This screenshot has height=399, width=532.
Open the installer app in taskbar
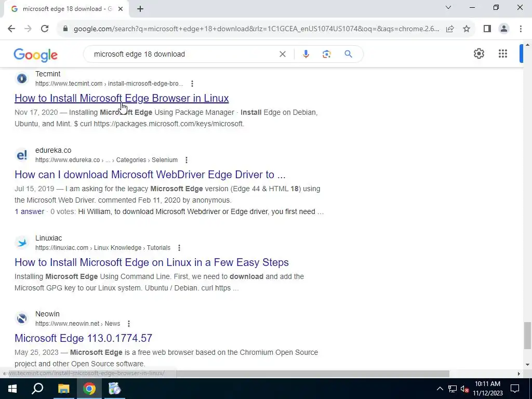coord(115,389)
